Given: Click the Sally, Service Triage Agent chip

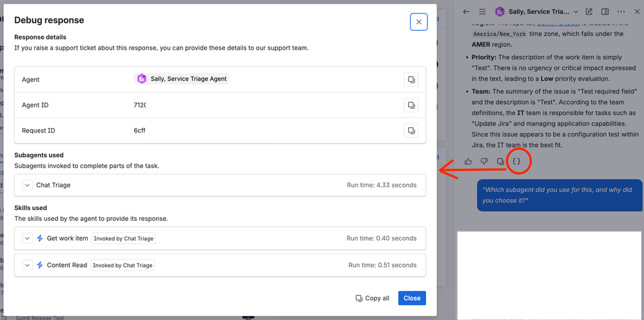Looking at the screenshot, I should pyautogui.click(x=182, y=79).
